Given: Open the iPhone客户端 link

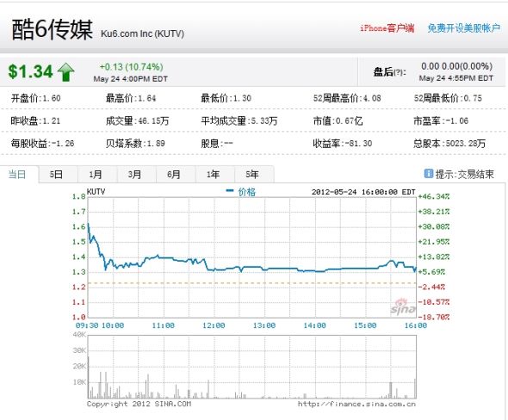Looking at the screenshot, I should click(x=387, y=28).
